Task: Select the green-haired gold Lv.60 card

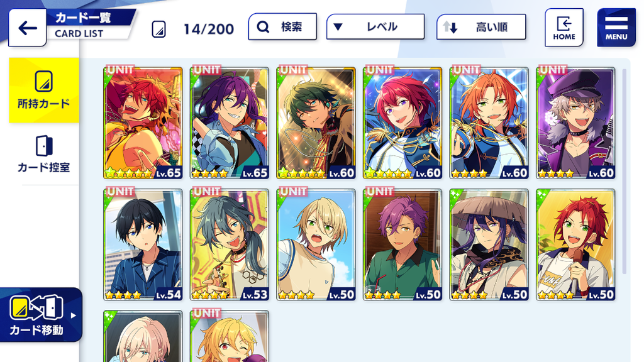Action: pyautogui.click(x=316, y=123)
